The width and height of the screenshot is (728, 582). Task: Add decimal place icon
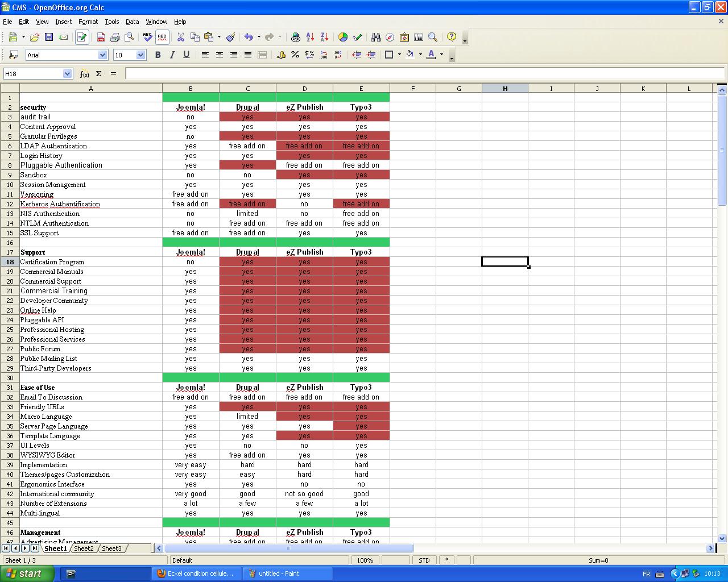click(x=324, y=55)
